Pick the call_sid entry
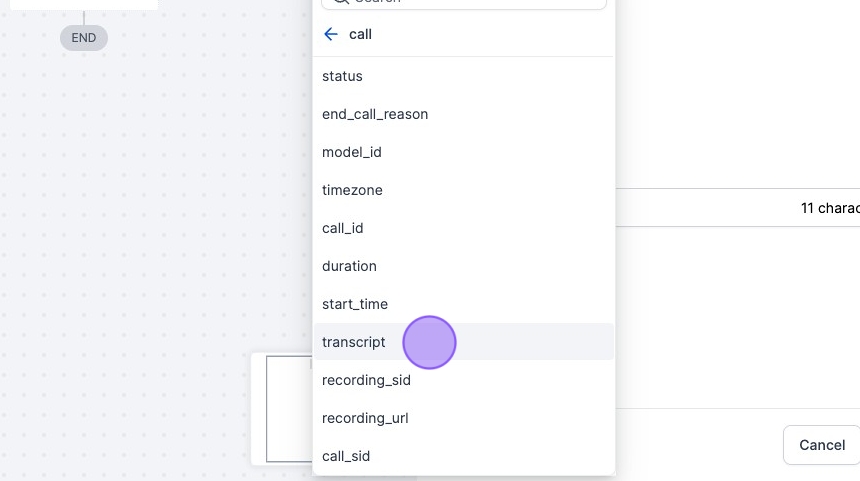Viewport: 860px width, 481px height. pyautogui.click(x=346, y=456)
